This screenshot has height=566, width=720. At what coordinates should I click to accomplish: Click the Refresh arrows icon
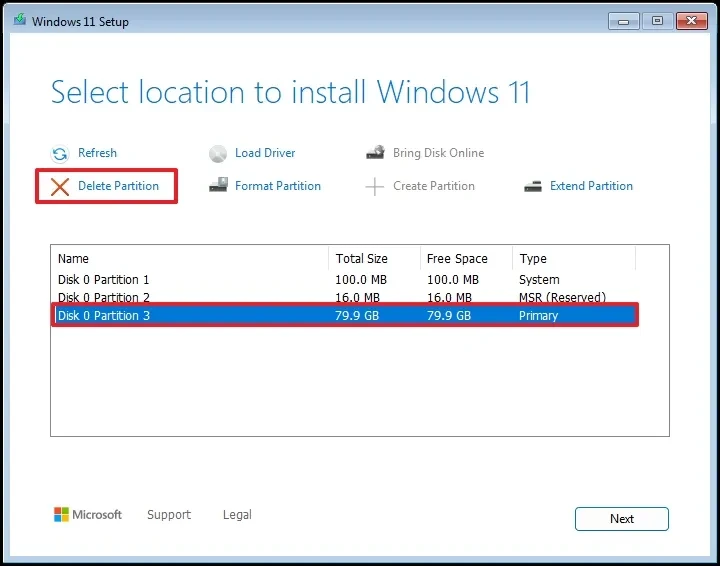60,154
